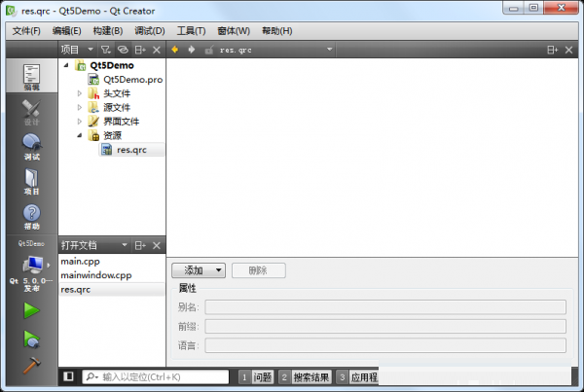Select res.qrc in project tree
Image resolution: width=584 pixels, height=392 pixels.
(x=131, y=150)
